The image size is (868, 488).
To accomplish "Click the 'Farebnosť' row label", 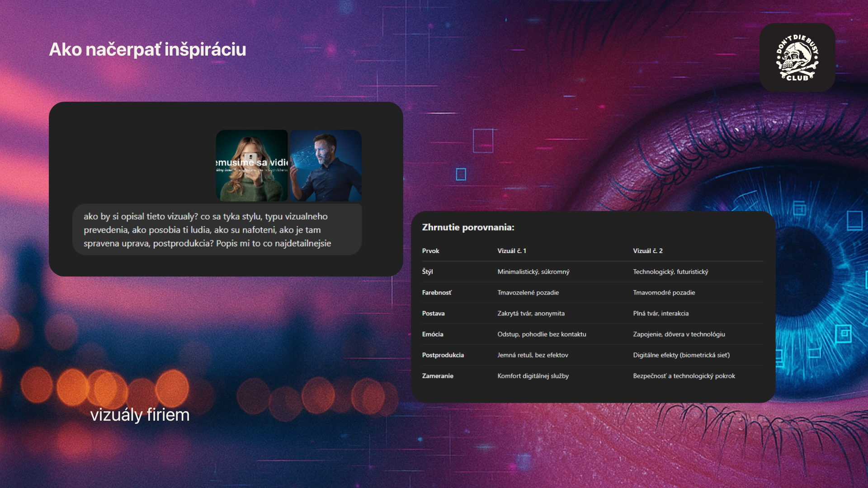I will [x=437, y=292].
